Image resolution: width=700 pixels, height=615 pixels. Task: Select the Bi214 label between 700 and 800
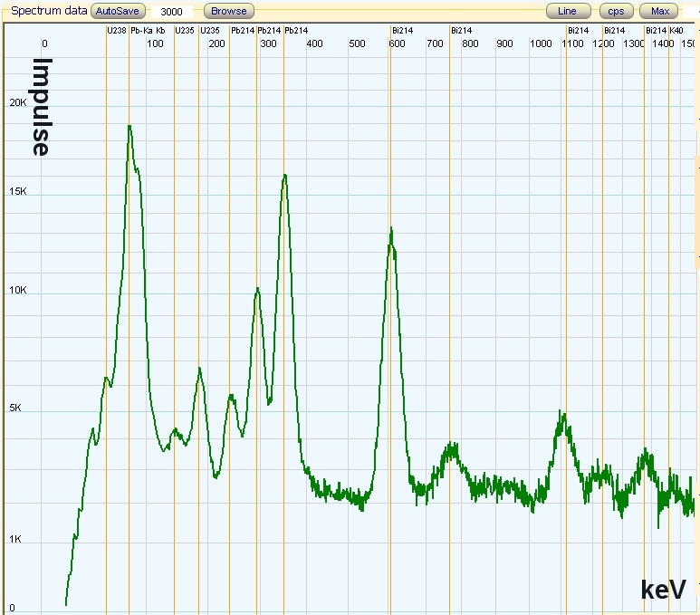[461, 30]
